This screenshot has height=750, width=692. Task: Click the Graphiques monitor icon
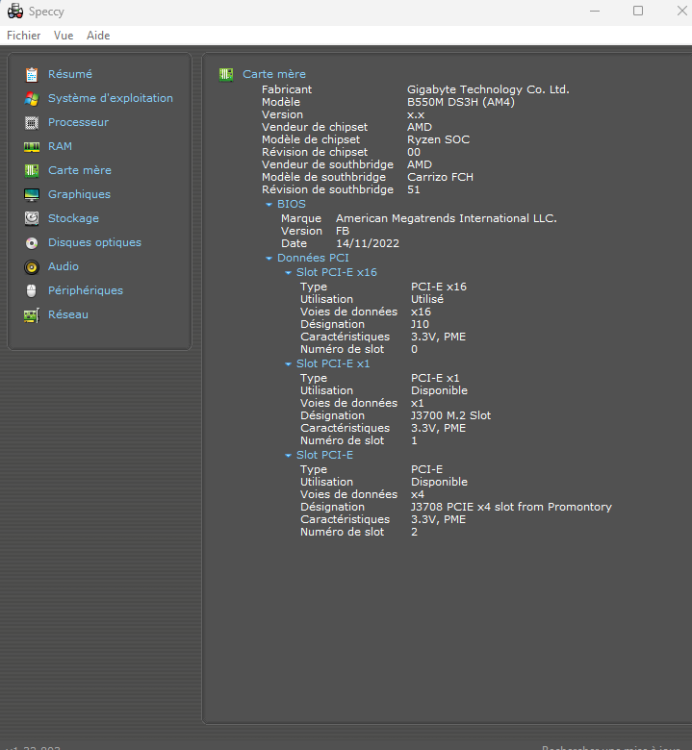[x=32, y=195]
